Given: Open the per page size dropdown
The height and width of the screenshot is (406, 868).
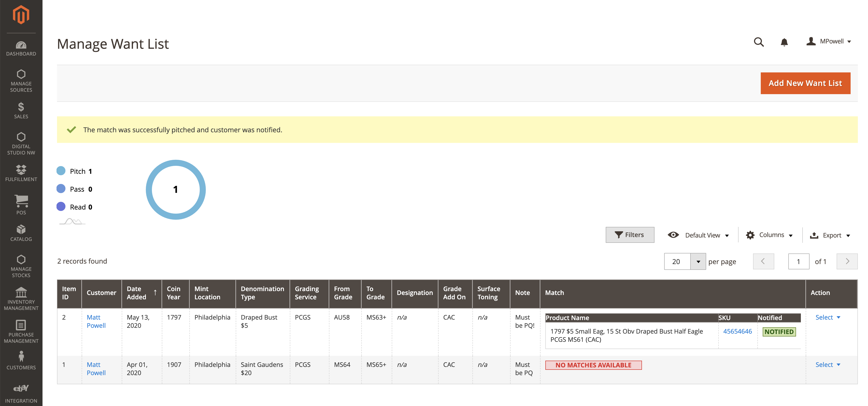Looking at the screenshot, I should pos(698,262).
